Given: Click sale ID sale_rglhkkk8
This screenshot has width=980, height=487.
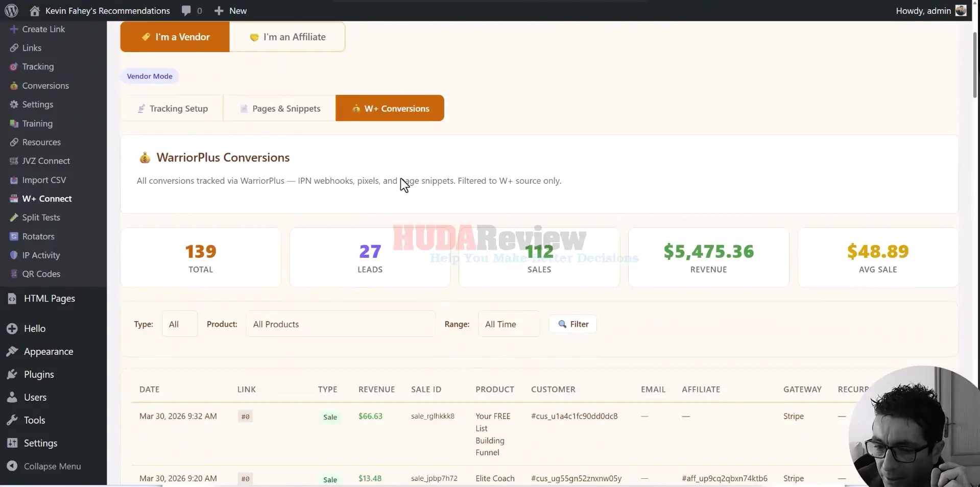Looking at the screenshot, I should coord(433,416).
